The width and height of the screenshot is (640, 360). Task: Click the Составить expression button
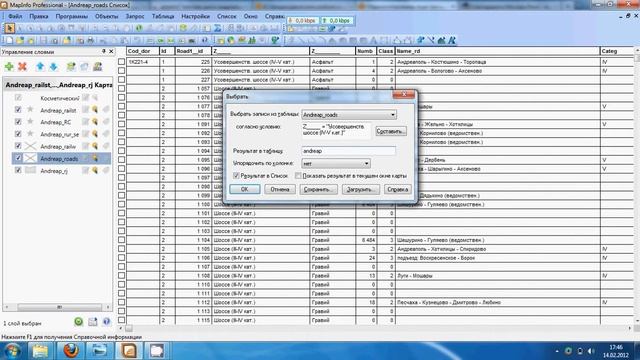391,131
